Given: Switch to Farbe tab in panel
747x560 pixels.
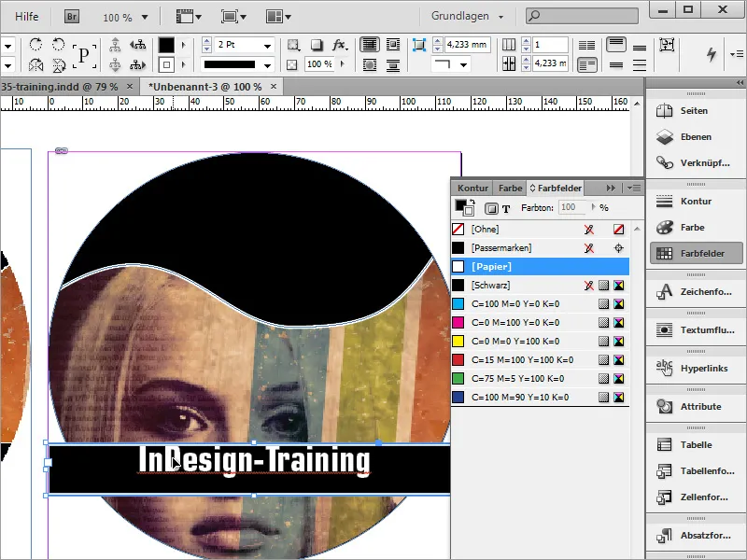Looking at the screenshot, I should pyautogui.click(x=510, y=189).
